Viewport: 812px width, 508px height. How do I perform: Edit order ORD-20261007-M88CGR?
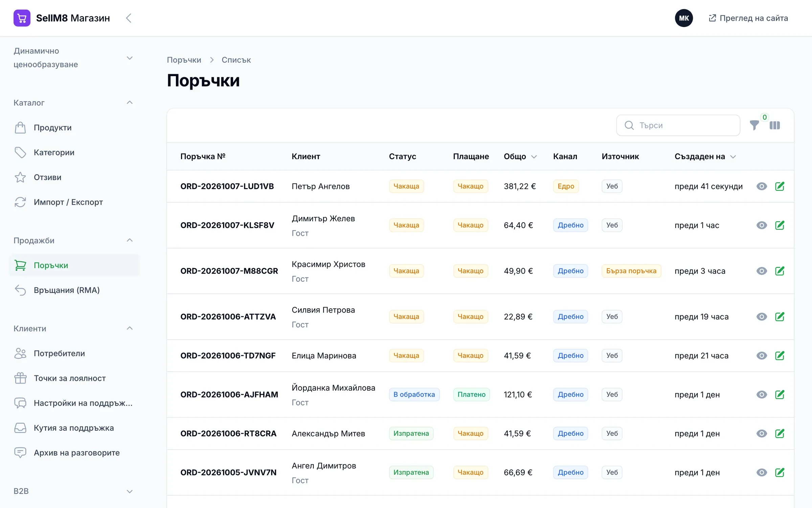[x=780, y=271]
